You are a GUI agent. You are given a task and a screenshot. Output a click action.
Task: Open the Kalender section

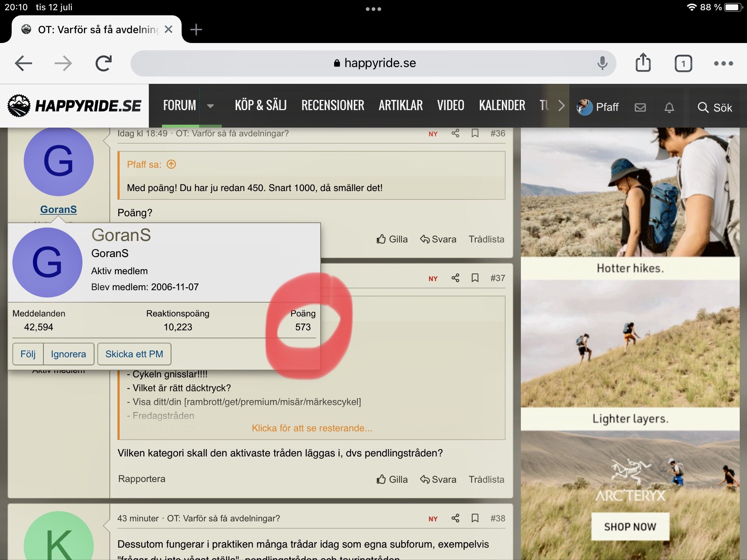coord(502,106)
